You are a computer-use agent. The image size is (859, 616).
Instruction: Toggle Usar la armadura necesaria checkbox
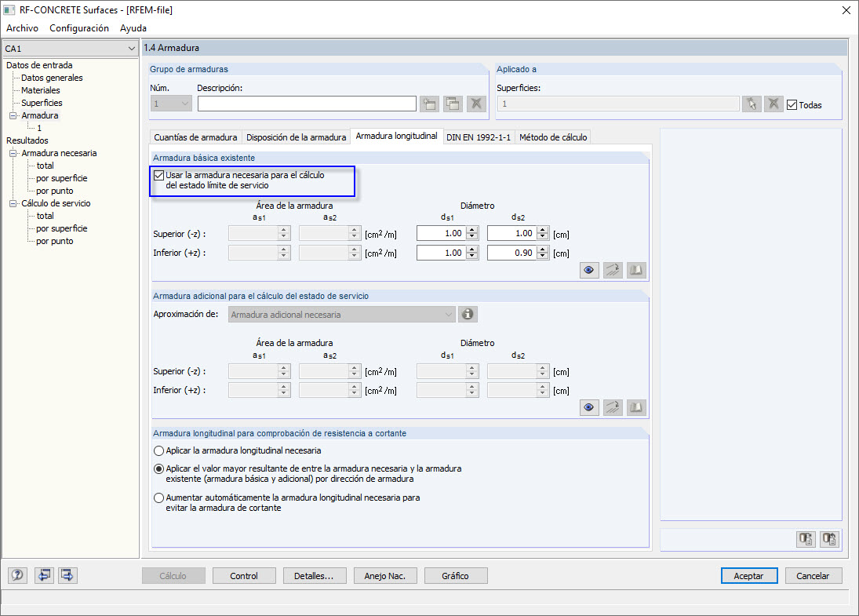coord(159,175)
